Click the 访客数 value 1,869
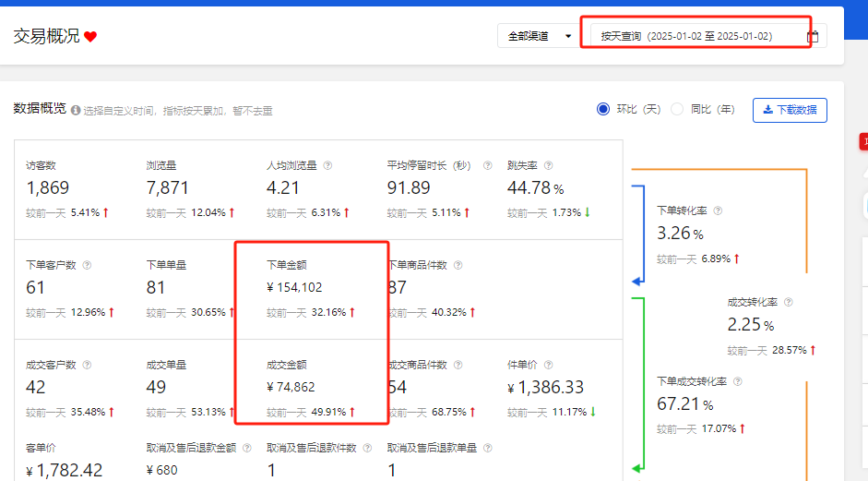 [48, 187]
